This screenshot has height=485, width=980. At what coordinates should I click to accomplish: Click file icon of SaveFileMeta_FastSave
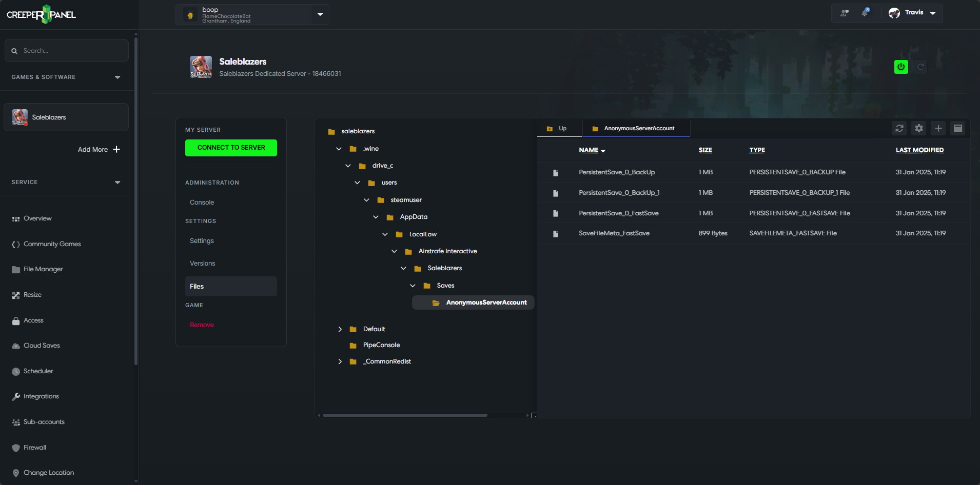(x=556, y=234)
